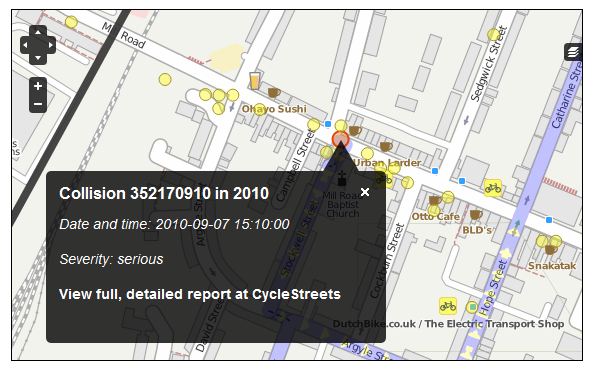Select the isolated yellow marker west of pub
Image resolution: width=596 pixels, height=374 pixels.
pyautogui.click(x=165, y=79)
